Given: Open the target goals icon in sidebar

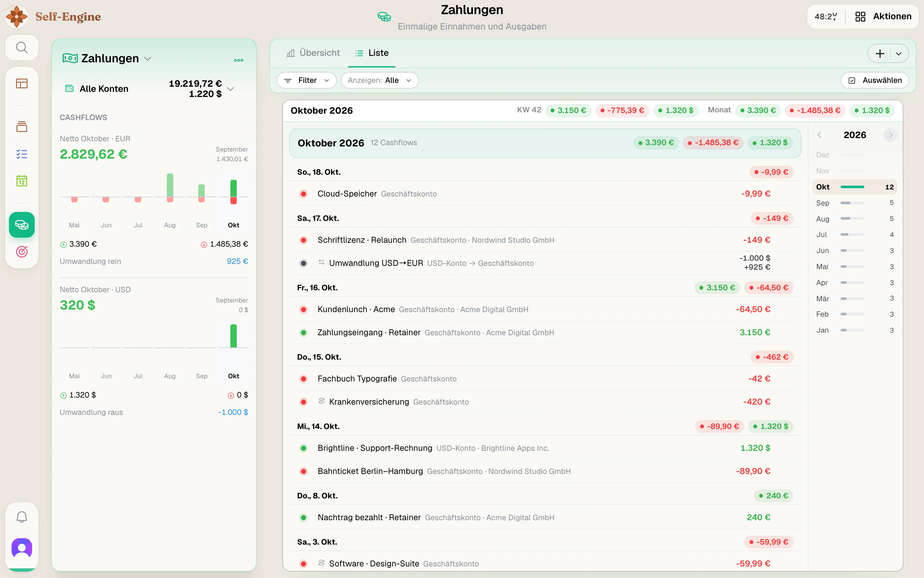Looking at the screenshot, I should pos(22,251).
